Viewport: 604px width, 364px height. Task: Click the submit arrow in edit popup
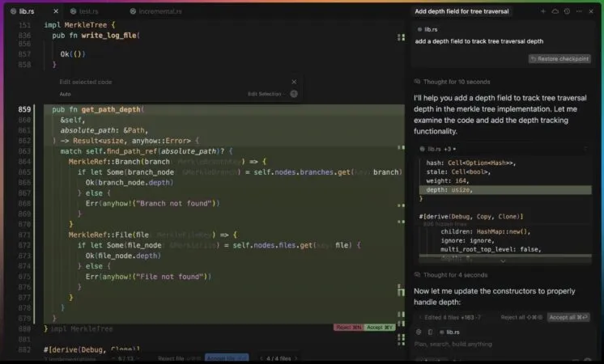[294, 94]
